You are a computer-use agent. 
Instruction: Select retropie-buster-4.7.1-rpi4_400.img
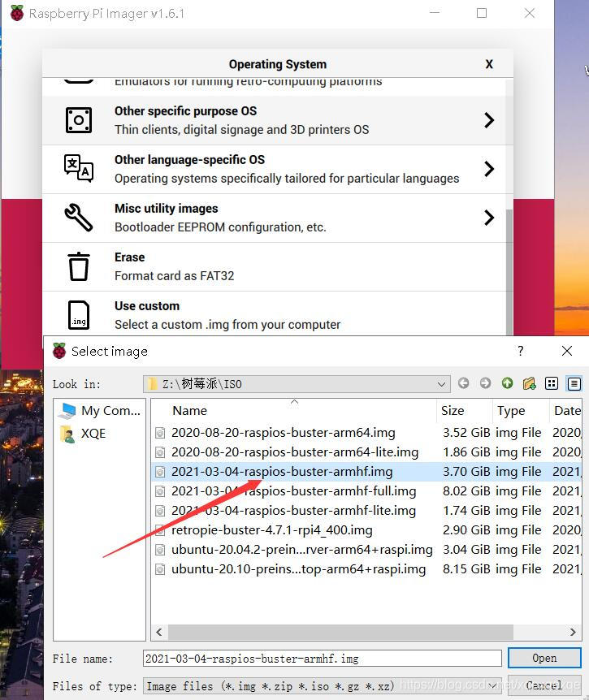coord(271,530)
